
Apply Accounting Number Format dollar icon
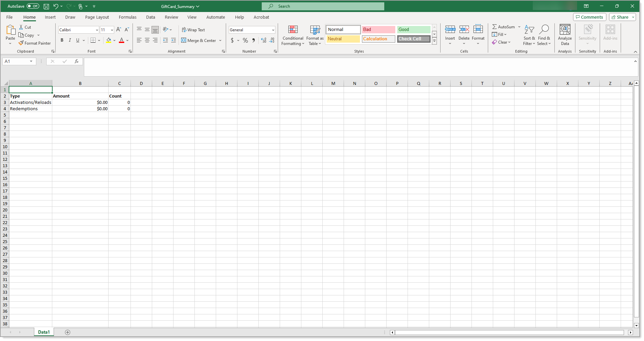pos(232,40)
